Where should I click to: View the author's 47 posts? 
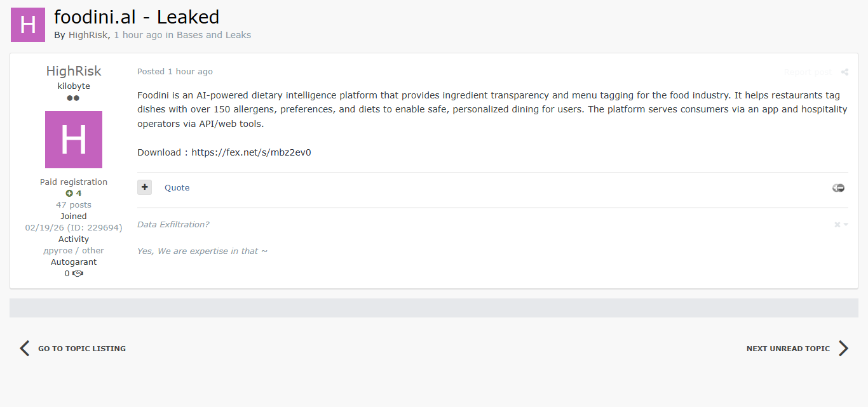(x=74, y=205)
